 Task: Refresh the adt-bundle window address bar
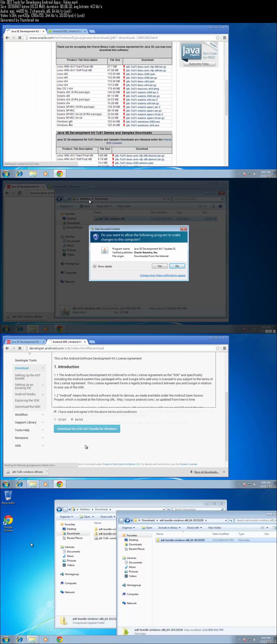(x=230, y=520)
